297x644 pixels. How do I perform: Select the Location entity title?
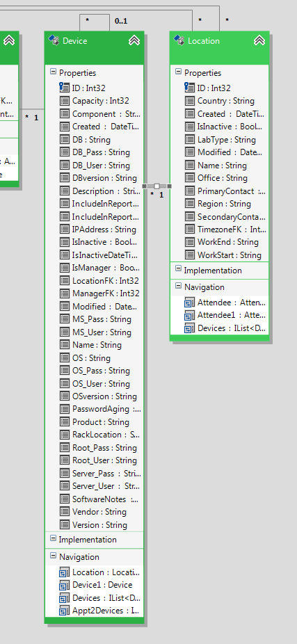coord(204,40)
